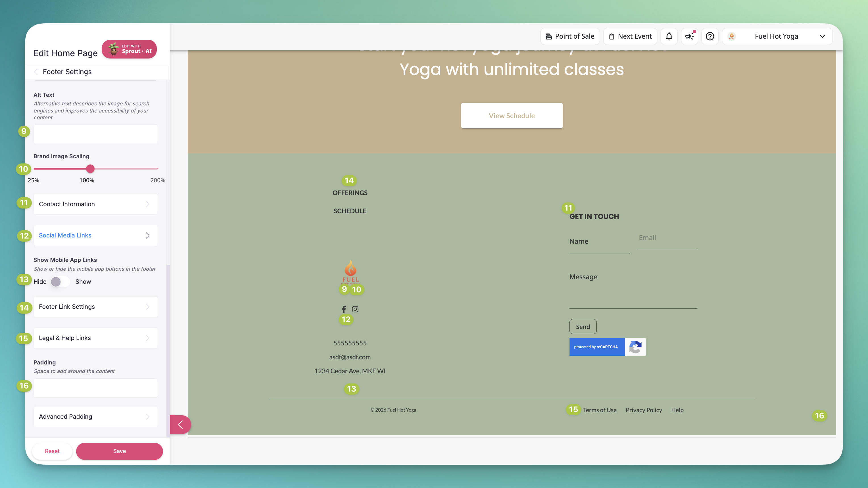868x488 pixels.
Task: Click the phone number 555555555
Action: (350, 343)
